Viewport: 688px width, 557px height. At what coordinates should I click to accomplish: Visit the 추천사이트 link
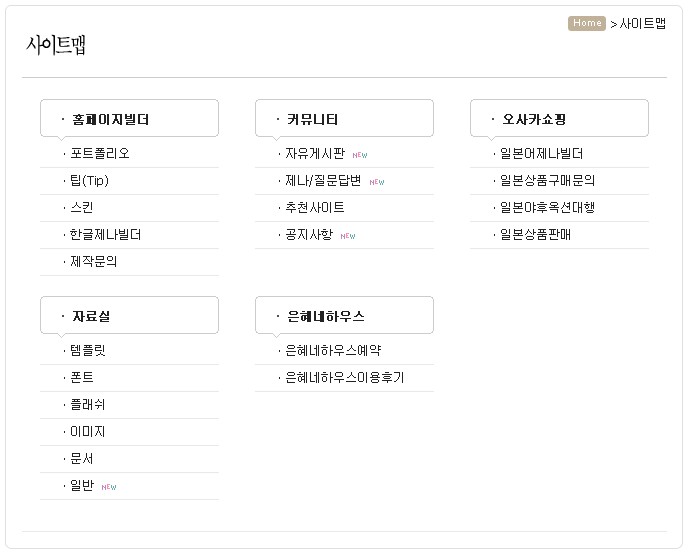(x=315, y=208)
